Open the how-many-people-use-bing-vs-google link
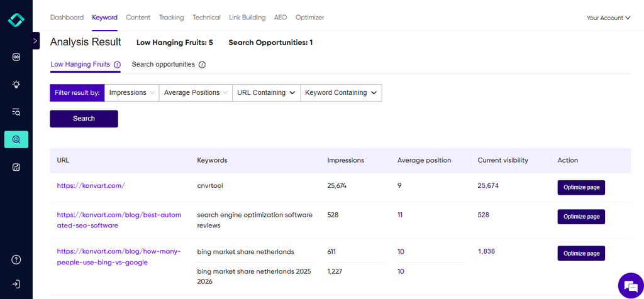Viewport: 644px width, 299px height. 119,257
